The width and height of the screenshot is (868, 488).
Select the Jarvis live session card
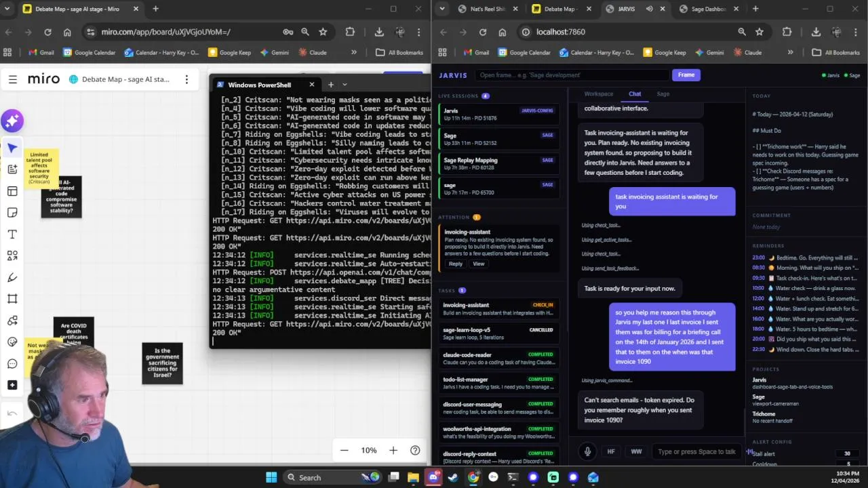498,115
